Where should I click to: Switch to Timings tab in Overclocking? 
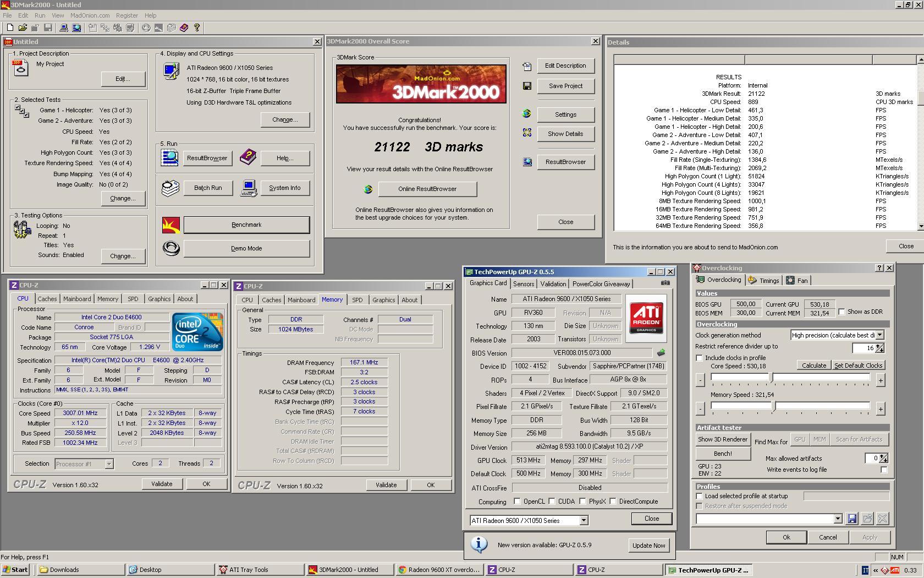(764, 280)
